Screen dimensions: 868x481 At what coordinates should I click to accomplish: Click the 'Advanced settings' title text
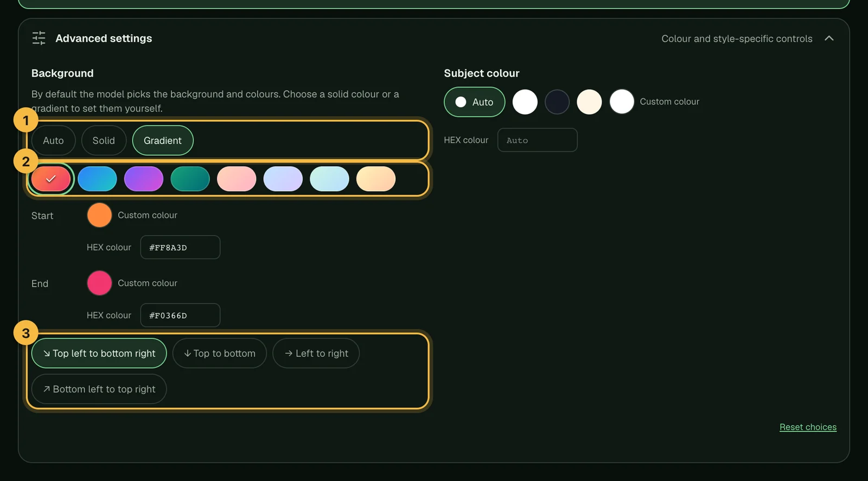pos(104,39)
